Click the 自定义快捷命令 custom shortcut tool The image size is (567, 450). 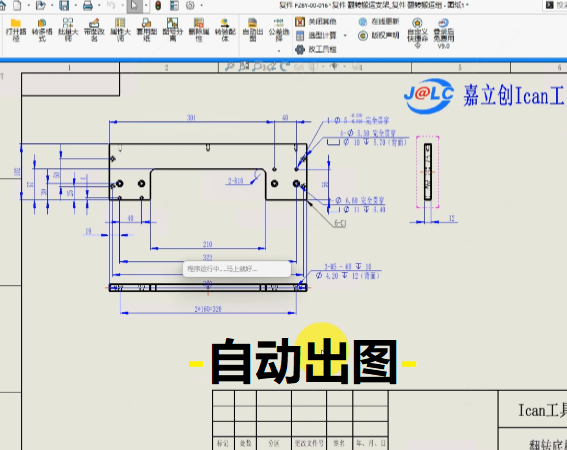(417, 33)
